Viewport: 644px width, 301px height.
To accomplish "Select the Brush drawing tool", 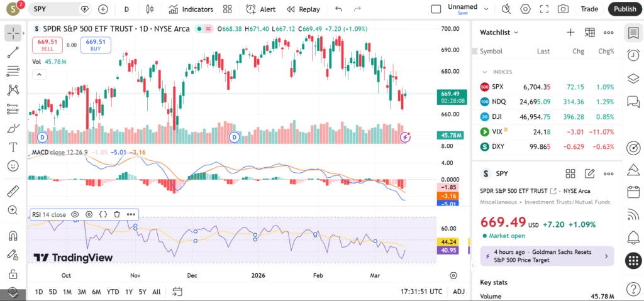I will pyautogui.click(x=13, y=128).
